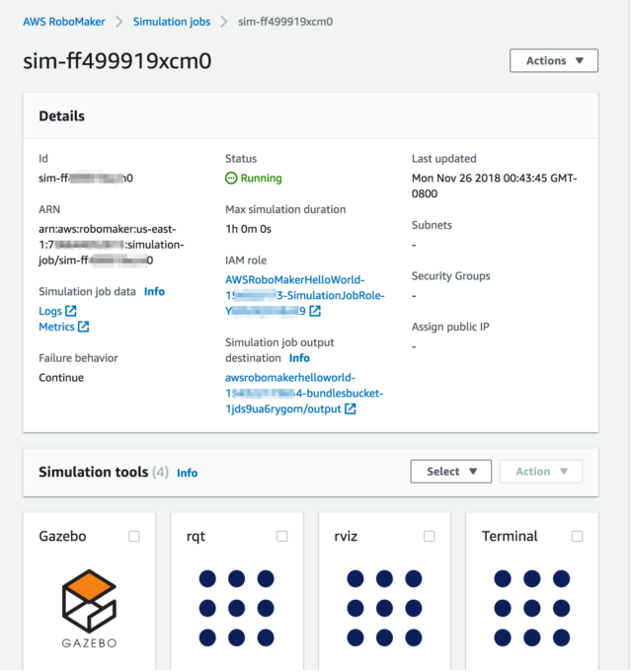This screenshot has height=672, width=632.
Task: Open the Logs link
Action: click(x=50, y=311)
